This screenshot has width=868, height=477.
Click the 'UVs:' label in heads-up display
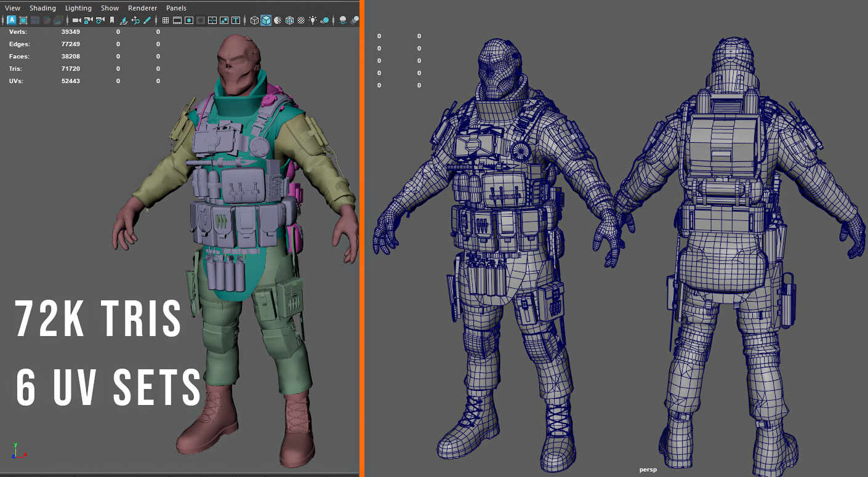click(17, 81)
